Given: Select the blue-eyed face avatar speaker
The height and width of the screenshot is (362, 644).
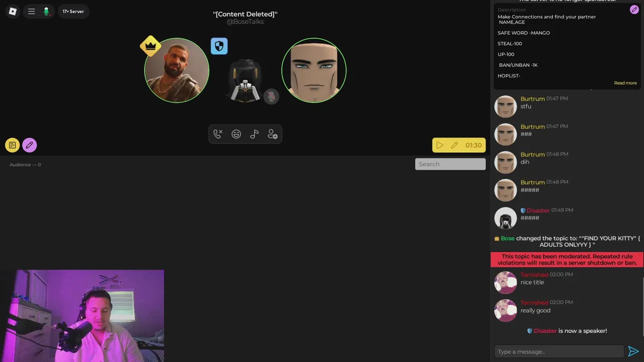Looking at the screenshot, I should point(314,70).
